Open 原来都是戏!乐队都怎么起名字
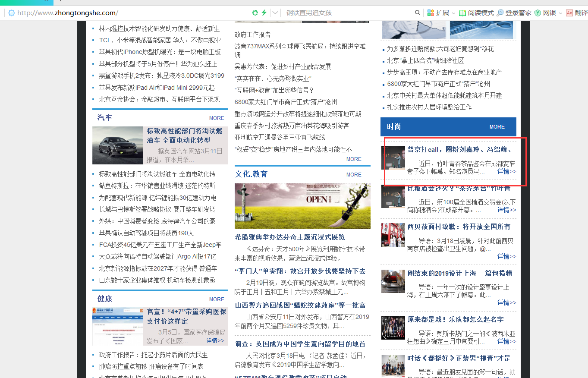 (x=456, y=319)
